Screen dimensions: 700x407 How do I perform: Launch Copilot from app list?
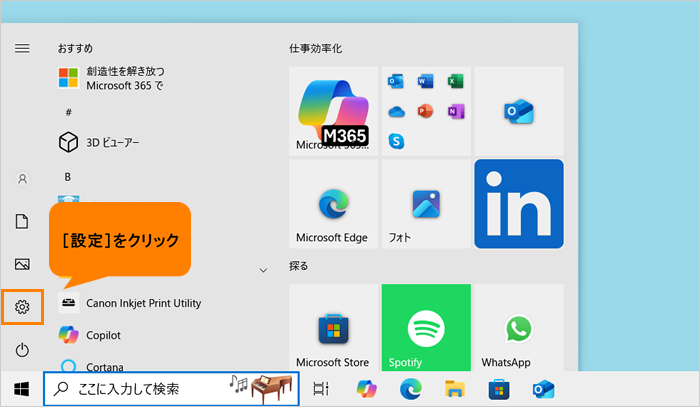(x=90, y=335)
